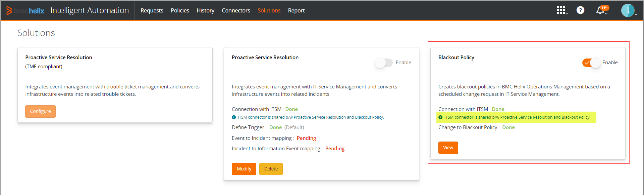Click the "trouble ticket management" description in TMF card

(112, 90)
